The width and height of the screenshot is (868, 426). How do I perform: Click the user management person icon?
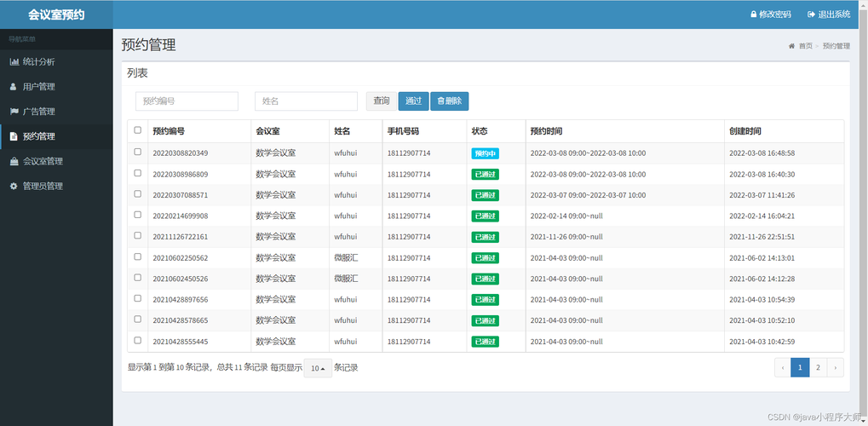pos(14,87)
